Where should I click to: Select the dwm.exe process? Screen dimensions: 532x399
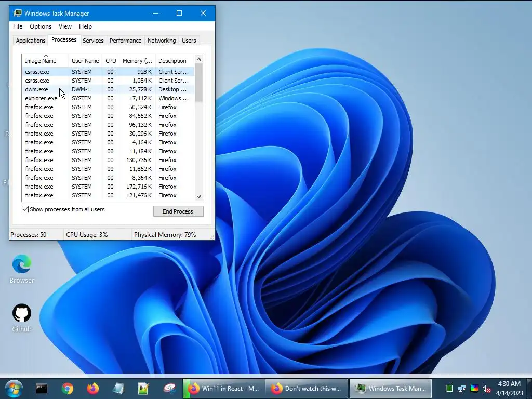[x=108, y=89]
